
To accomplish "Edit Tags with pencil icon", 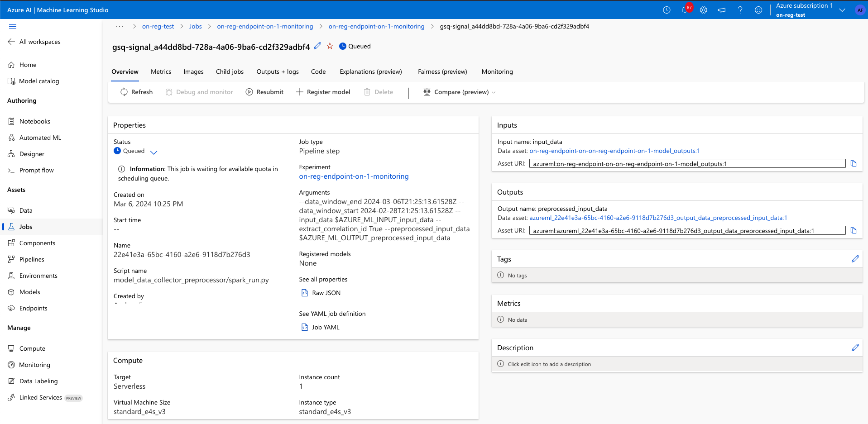I will (x=855, y=259).
